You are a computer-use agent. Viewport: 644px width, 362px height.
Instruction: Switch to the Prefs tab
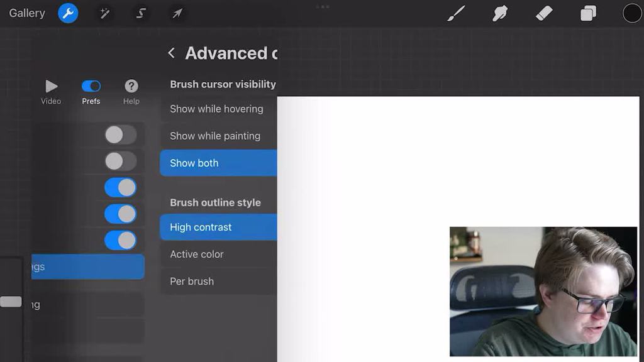point(91,92)
